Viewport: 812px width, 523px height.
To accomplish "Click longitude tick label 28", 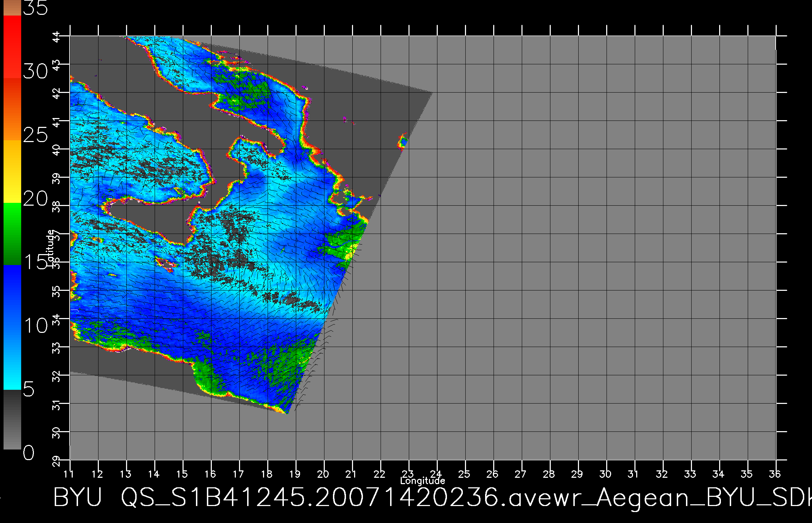I will [x=549, y=474].
